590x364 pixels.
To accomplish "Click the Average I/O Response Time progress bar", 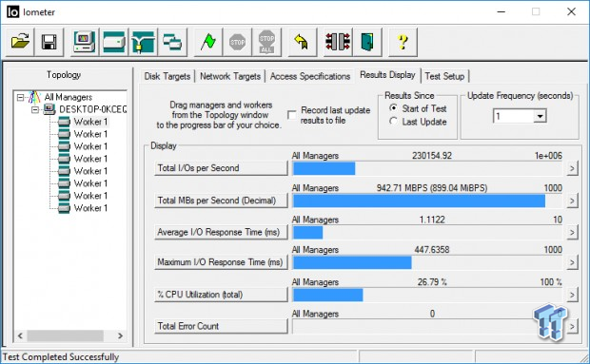I will (427, 233).
